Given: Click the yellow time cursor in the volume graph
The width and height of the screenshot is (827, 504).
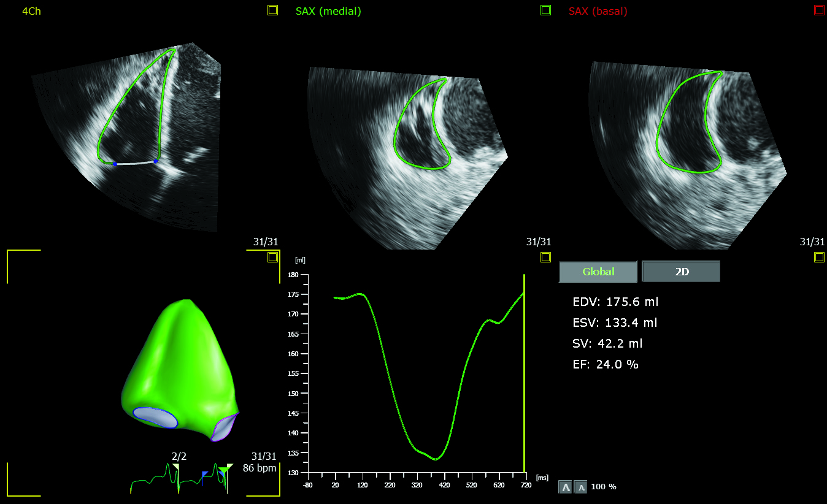Looking at the screenshot, I should [x=524, y=374].
